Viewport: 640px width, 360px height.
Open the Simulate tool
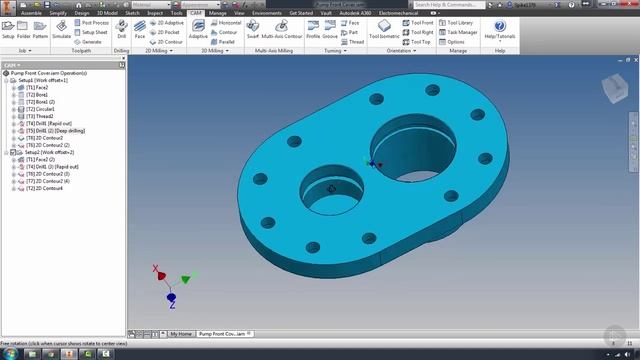click(62, 29)
